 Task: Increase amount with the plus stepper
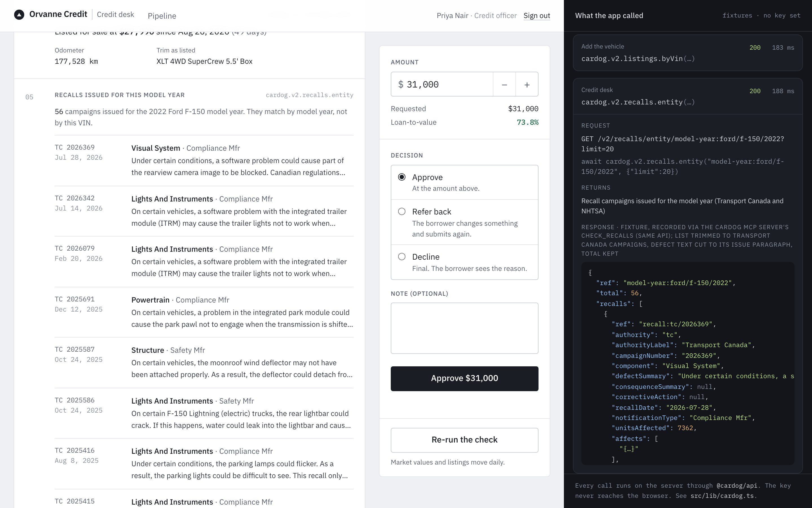527,84
